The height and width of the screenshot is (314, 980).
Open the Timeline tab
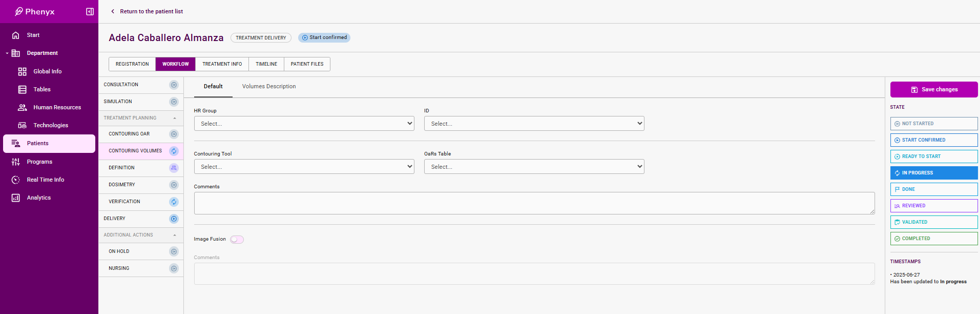point(266,64)
